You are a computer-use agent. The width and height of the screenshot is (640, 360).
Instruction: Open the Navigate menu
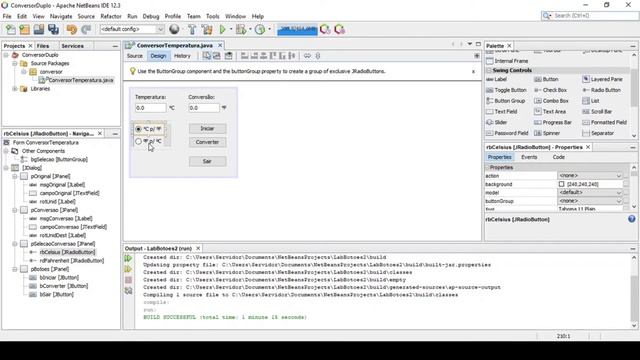point(61,16)
